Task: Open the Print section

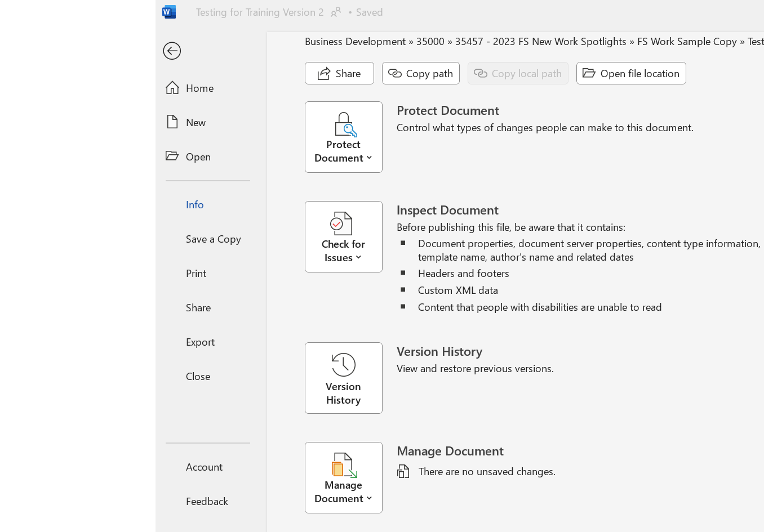Action: (196, 273)
